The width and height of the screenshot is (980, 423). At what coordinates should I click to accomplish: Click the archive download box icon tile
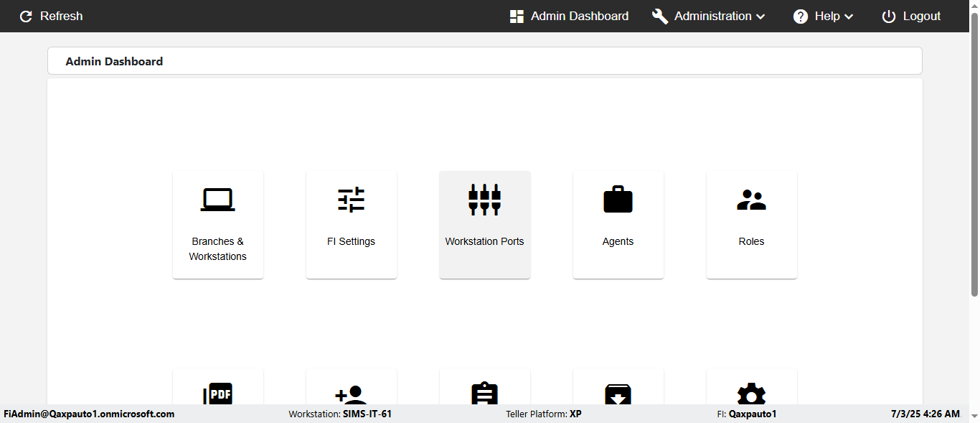(618, 394)
